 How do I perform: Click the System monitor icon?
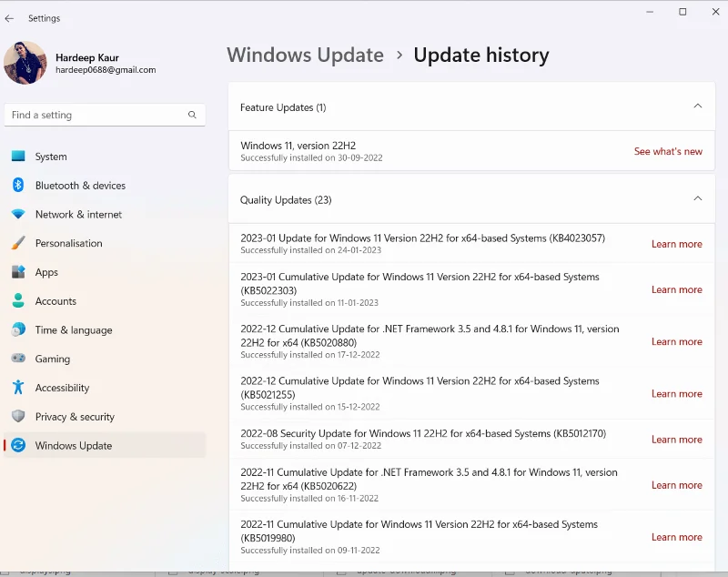pyautogui.click(x=18, y=156)
